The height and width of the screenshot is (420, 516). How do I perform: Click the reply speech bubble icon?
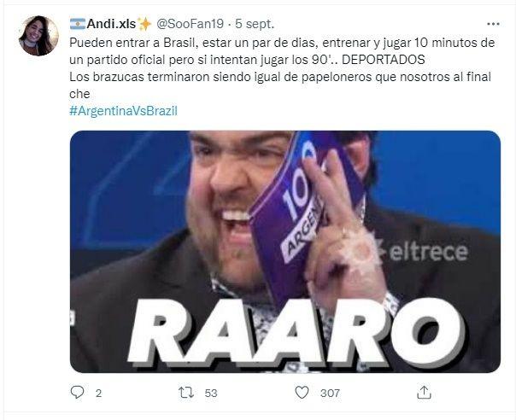point(78,392)
